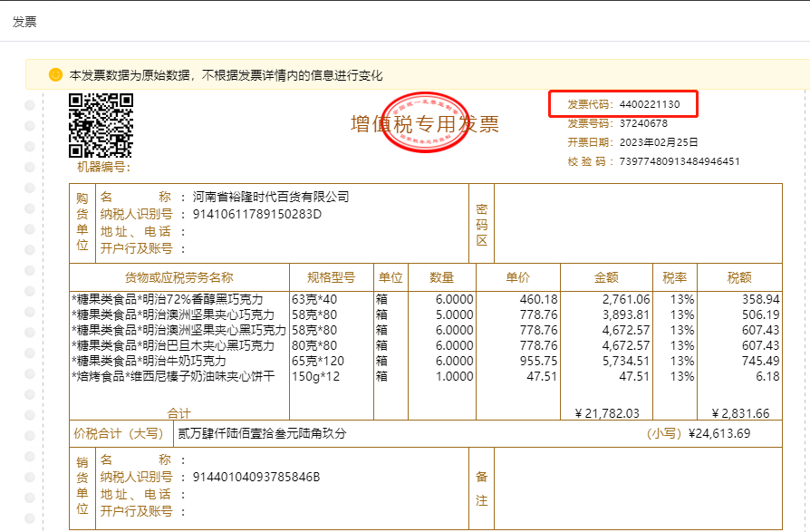810x532 pixels.
Task: Select buyer tax ID 91410611789150283D
Action: tap(257, 214)
